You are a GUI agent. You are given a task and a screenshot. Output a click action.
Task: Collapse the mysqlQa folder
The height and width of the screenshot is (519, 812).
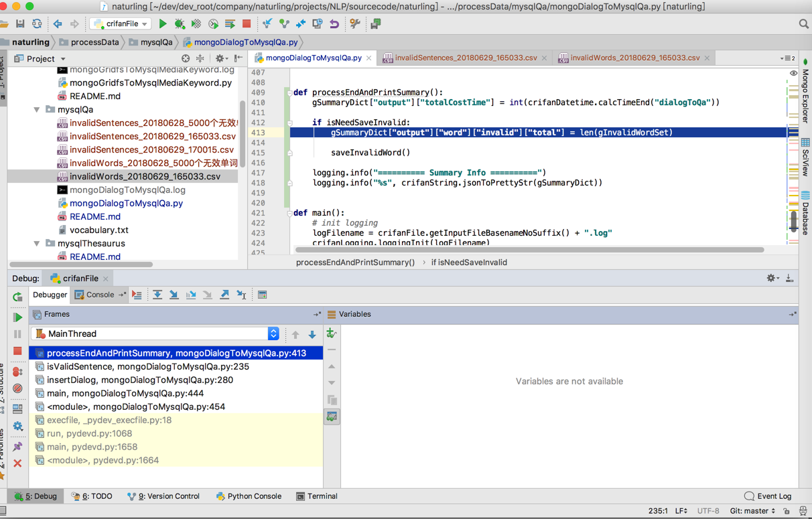click(x=37, y=109)
